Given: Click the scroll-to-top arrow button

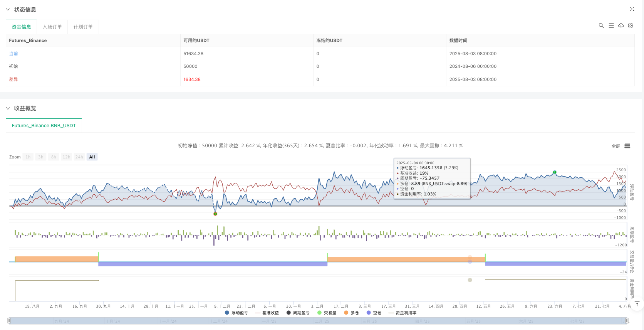Looking at the screenshot, I should (637, 304).
